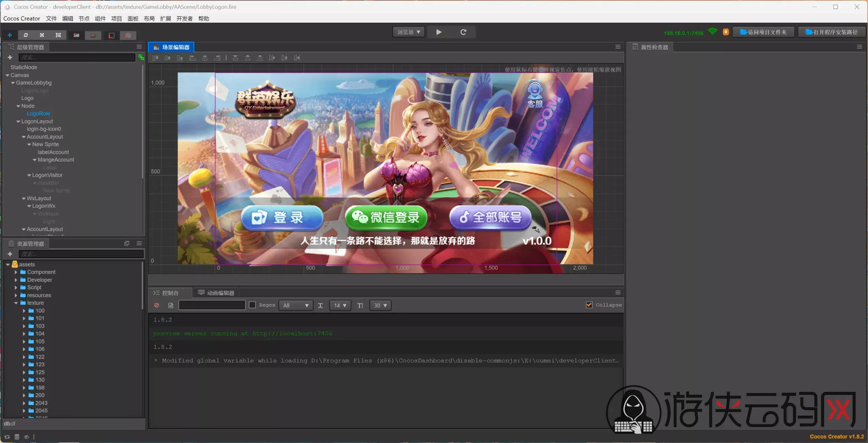Viewport: 868px width, 443px height.
Task: Click the 访问项目文件夹 button
Action: (763, 32)
